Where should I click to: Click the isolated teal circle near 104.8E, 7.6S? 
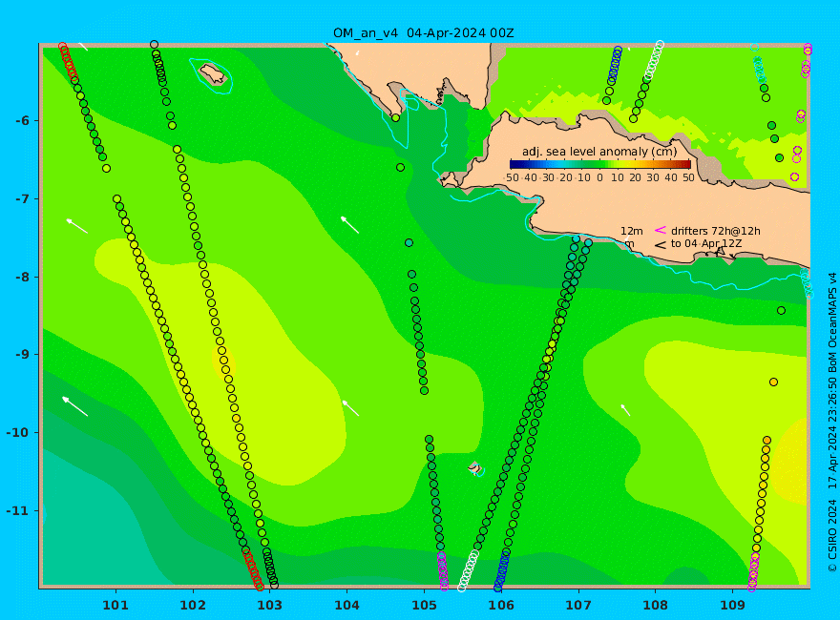[409, 243]
